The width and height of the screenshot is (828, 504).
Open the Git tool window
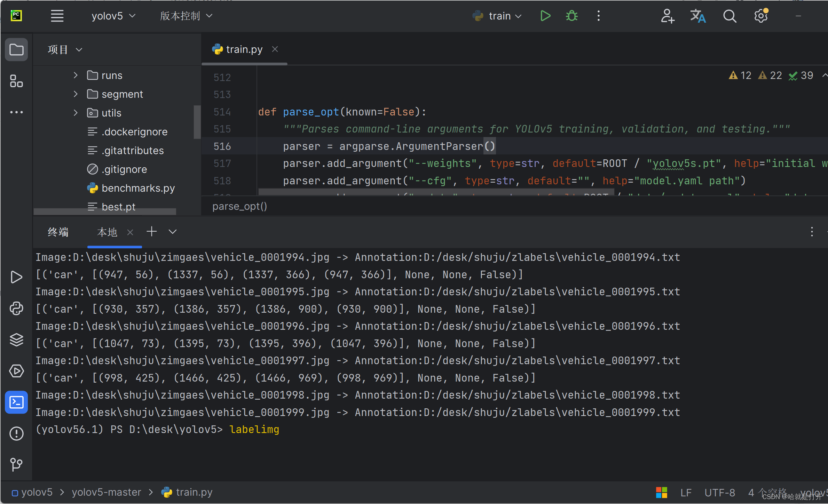pos(16,464)
